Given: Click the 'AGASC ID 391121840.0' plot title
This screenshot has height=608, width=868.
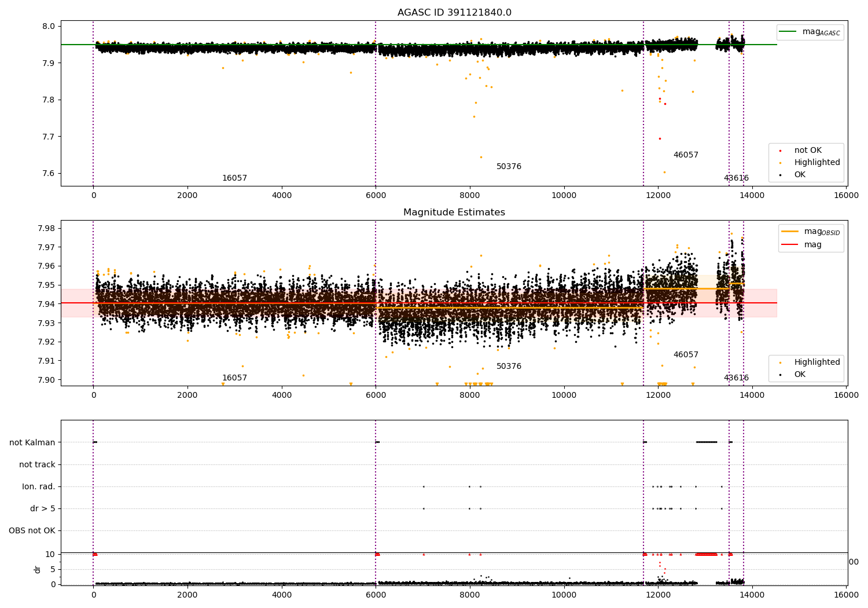Looking at the screenshot, I should (454, 13).
